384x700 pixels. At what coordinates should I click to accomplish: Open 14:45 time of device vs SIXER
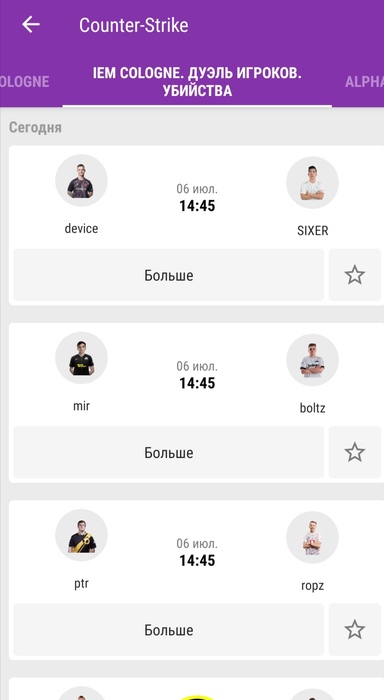(x=197, y=206)
